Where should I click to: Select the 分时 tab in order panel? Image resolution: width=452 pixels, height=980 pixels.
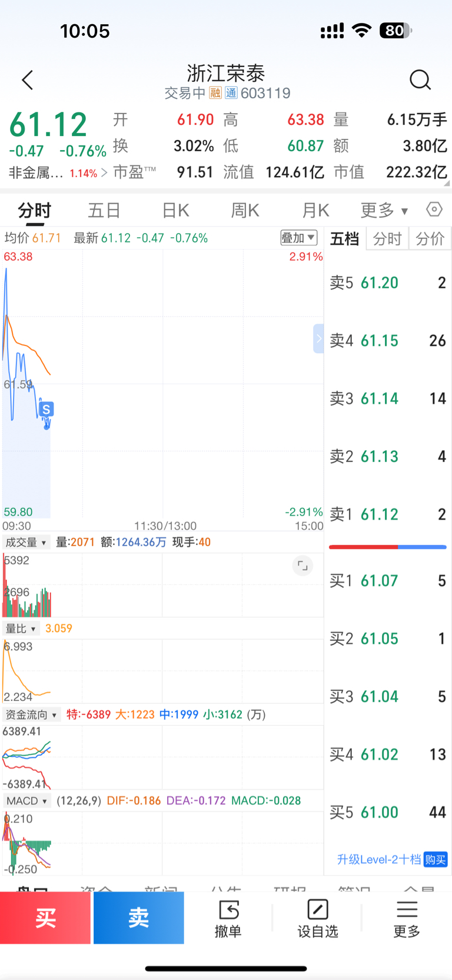click(387, 238)
